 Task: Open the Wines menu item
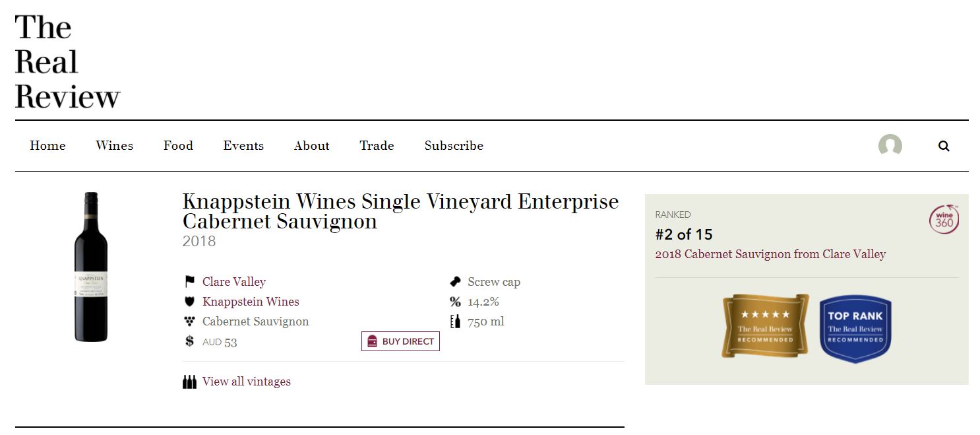[114, 146]
